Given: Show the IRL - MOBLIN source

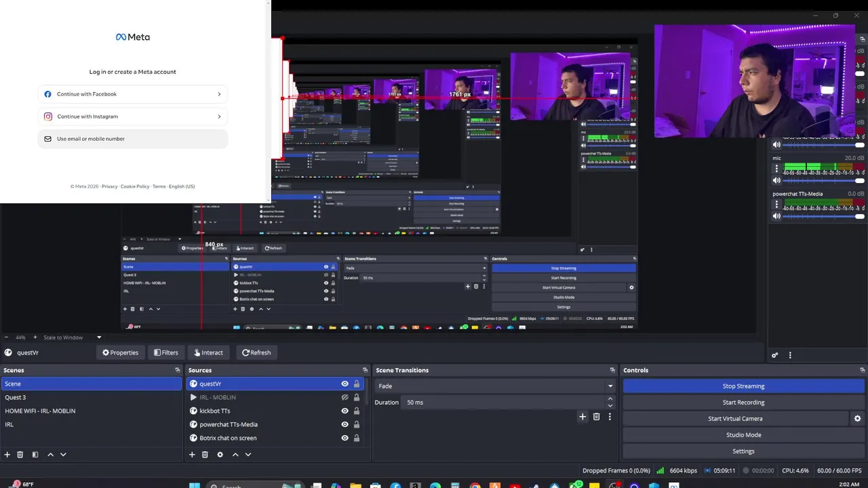Looking at the screenshot, I should [x=344, y=397].
